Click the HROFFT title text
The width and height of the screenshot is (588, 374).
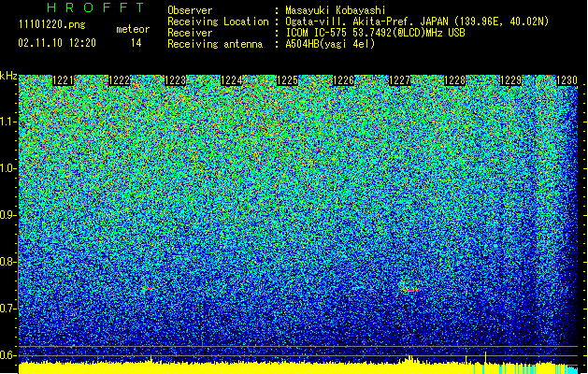95,7
